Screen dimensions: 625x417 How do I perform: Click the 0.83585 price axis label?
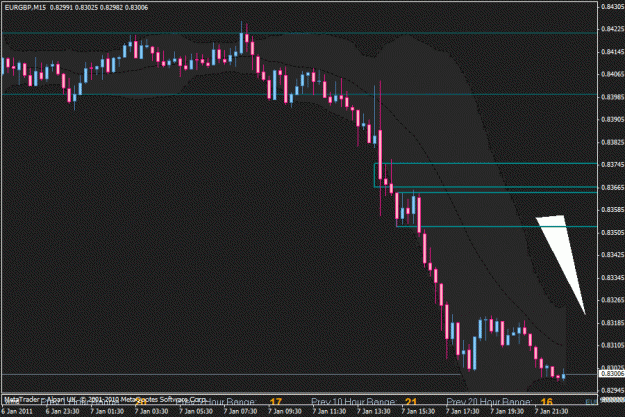point(613,209)
